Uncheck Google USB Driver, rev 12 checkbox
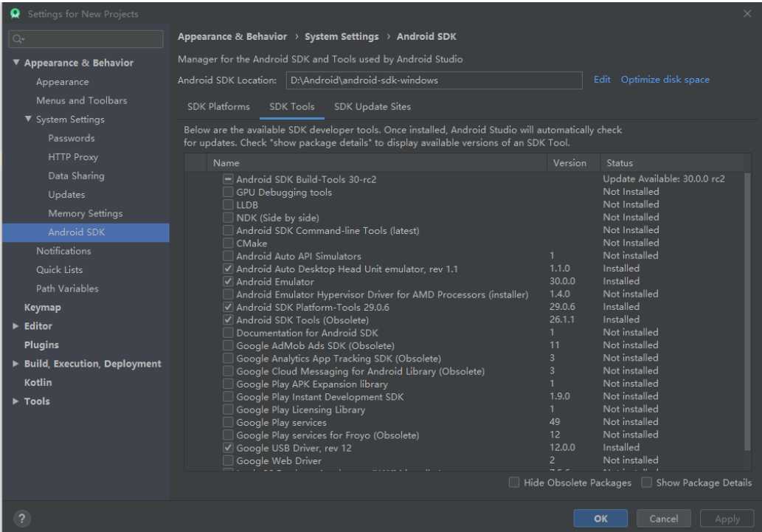 click(x=228, y=447)
